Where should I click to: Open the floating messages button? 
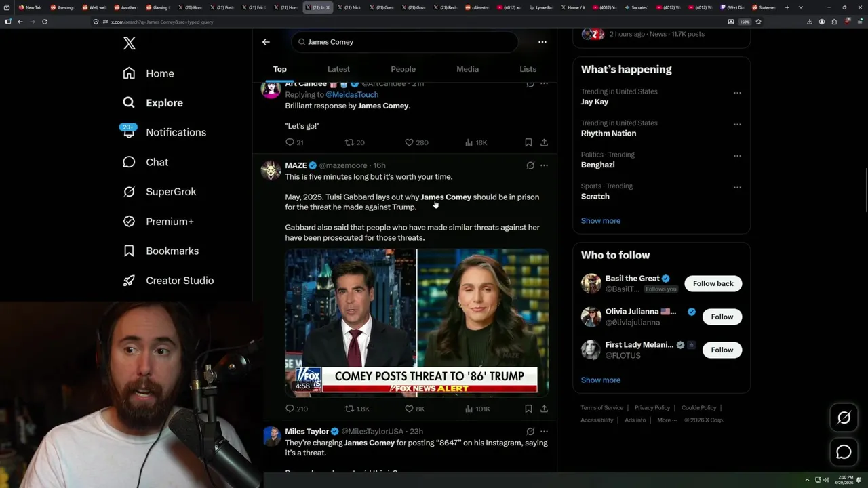pyautogui.click(x=844, y=452)
